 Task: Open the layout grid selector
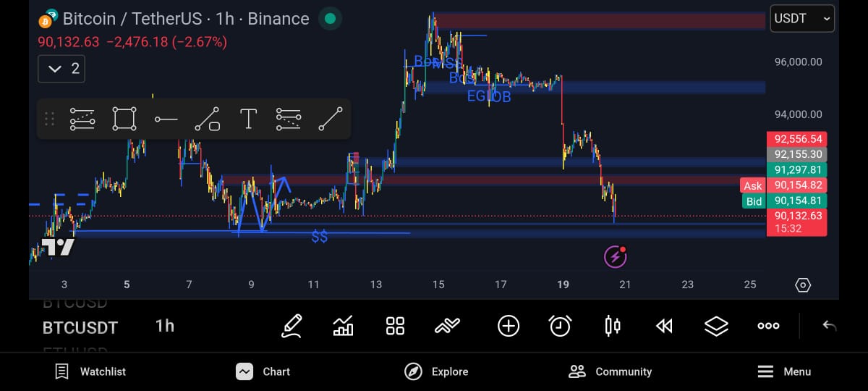395,326
